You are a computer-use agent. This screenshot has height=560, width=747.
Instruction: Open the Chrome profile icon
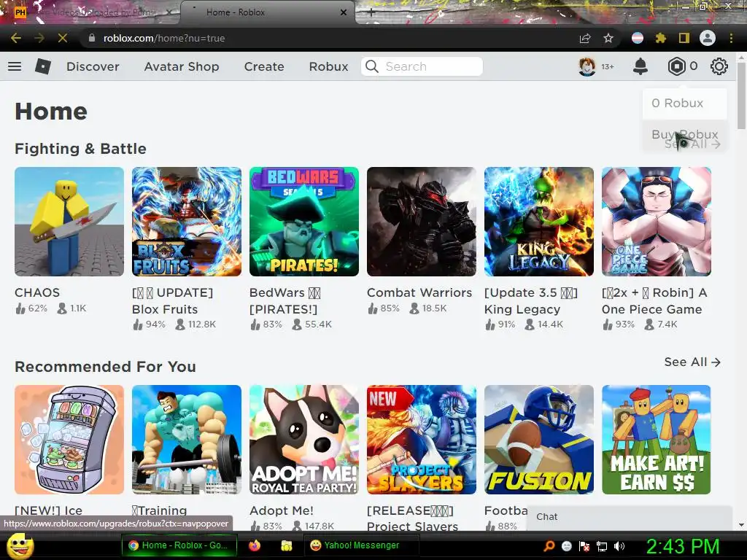tap(708, 38)
